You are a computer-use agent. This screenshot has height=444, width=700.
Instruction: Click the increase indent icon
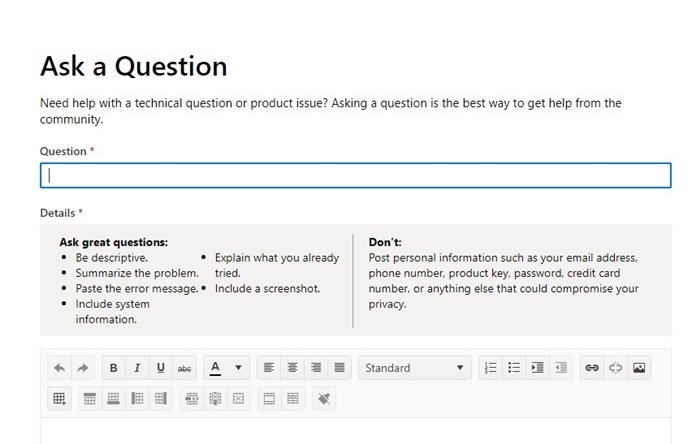tap(538, 368)
